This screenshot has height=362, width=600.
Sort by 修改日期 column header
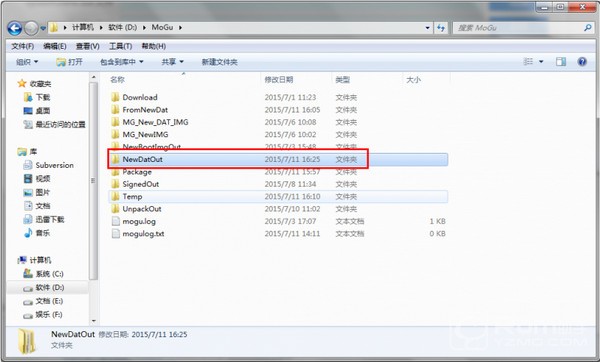point(279,80)
